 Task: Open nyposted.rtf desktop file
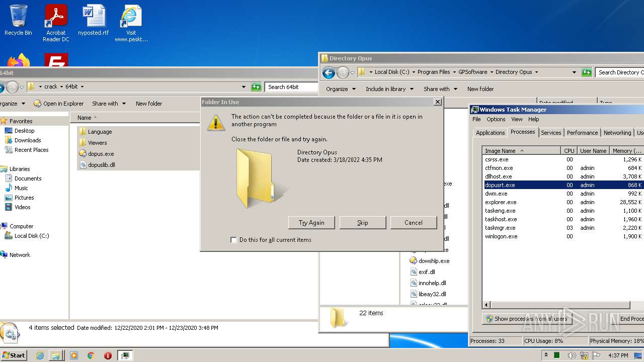pyautogui.click(x=94, y=20)
